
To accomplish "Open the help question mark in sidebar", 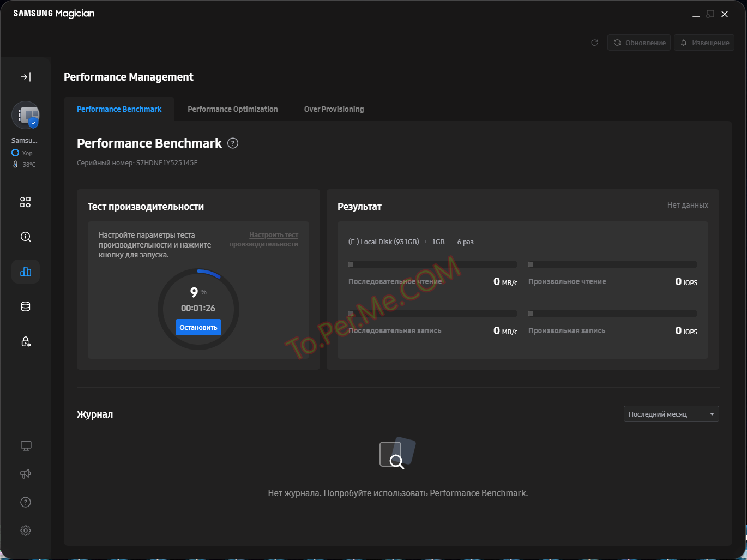I will pos(26,502).
